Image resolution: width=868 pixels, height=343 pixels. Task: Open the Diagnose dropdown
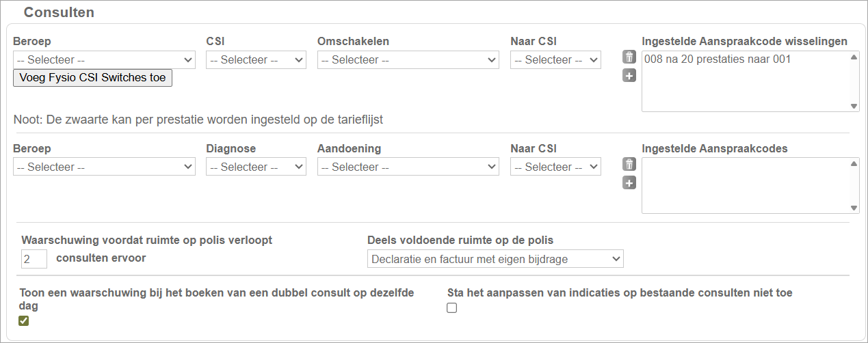click(256, 167)
